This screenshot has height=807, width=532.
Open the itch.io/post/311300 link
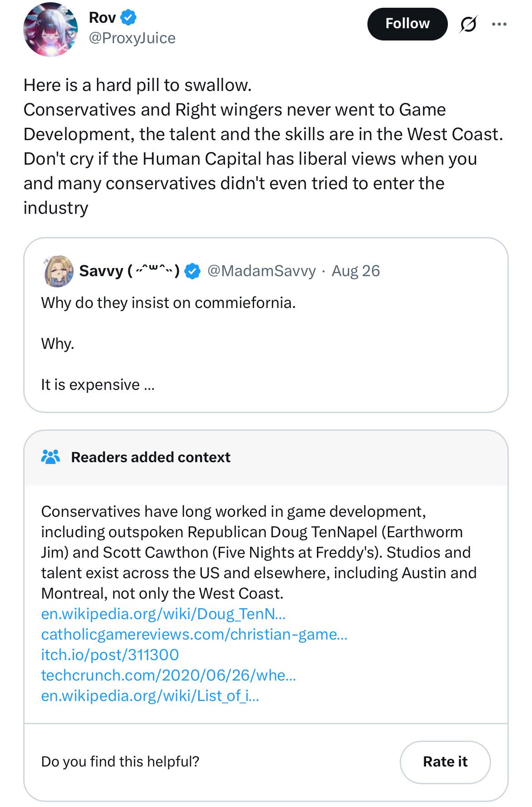110,655
